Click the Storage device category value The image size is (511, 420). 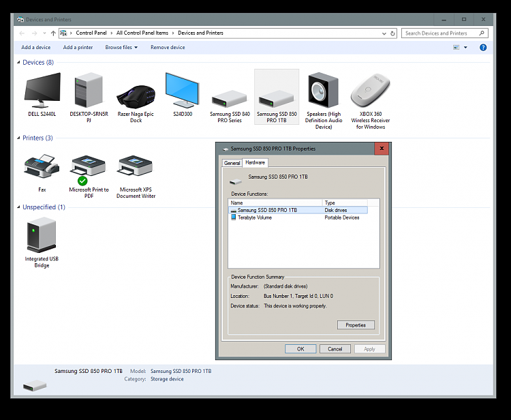167,379
